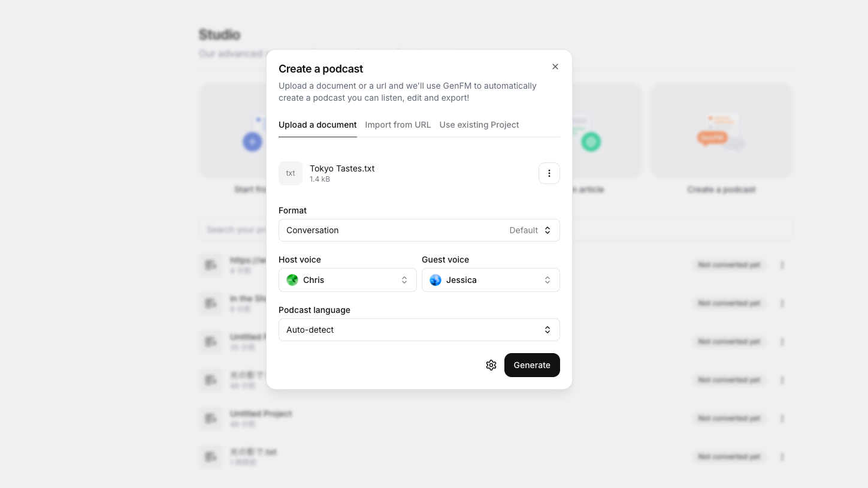Viewport: 868px width, 488px height.
Task: Close the Create a podcast dialog
Action: click(555, 67)
